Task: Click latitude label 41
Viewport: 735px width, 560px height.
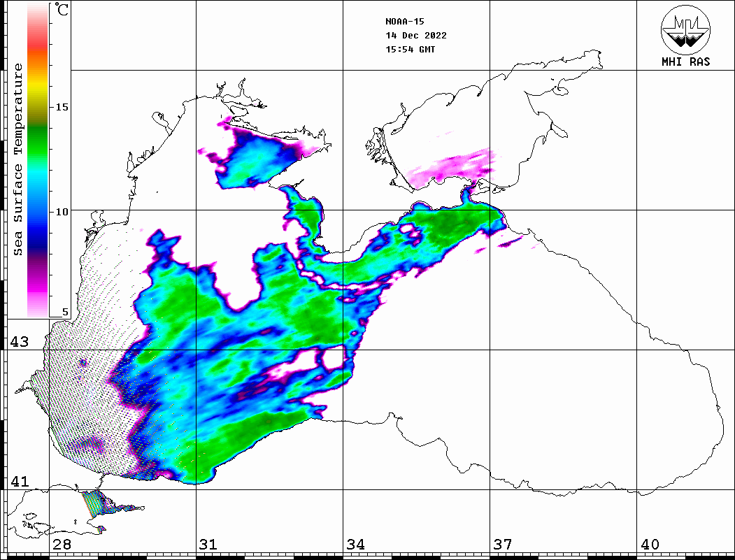Action: click(x=19, y=481)
